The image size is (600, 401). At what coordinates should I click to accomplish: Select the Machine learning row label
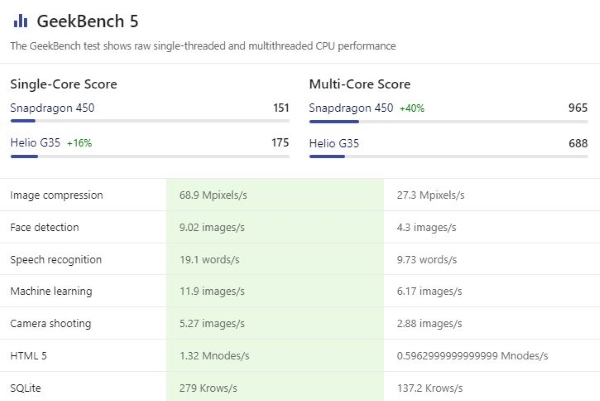point(51,291)
